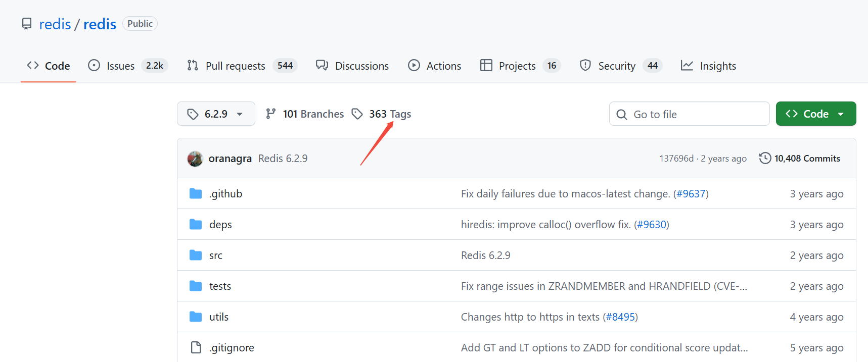This screenshot has width=868, height=362.
Task: Click the folder icon for deps
Action: (x=196, y=224)
